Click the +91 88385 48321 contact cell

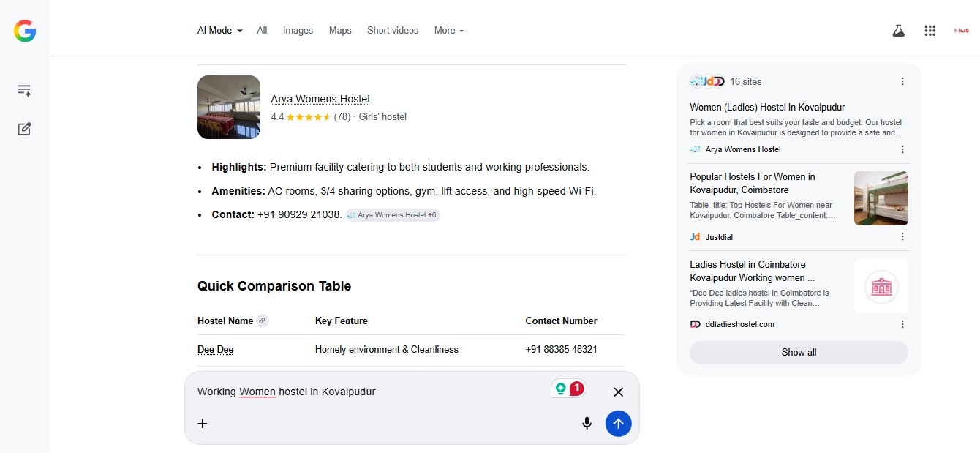(x=561, y=350)
